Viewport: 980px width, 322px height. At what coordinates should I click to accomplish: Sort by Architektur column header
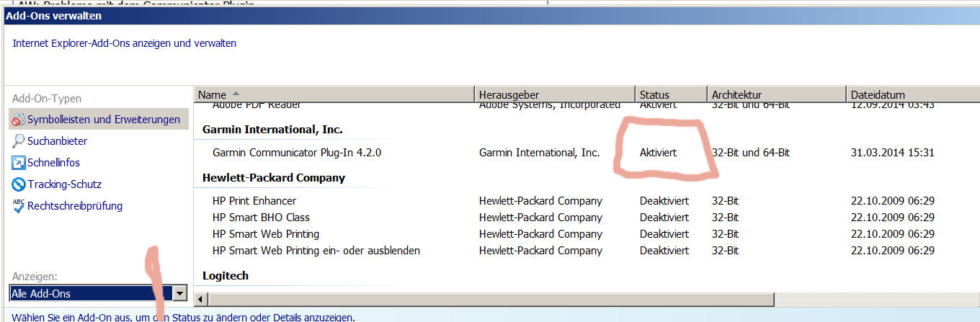coord(776,94)
